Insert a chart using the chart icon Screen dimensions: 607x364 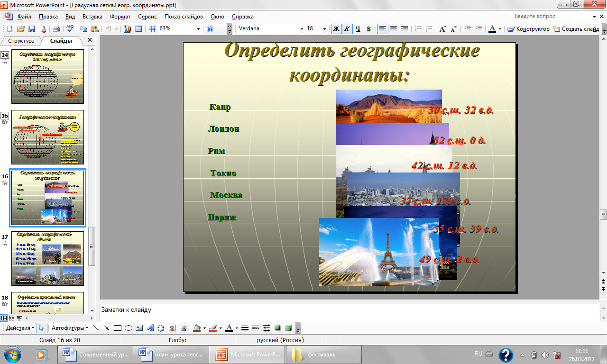click(x=127, y=29)
